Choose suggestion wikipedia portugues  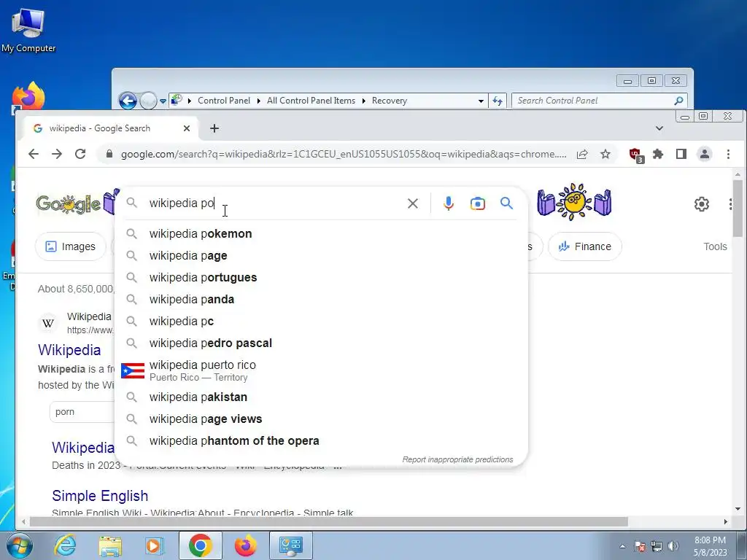[x=322, y=278]
